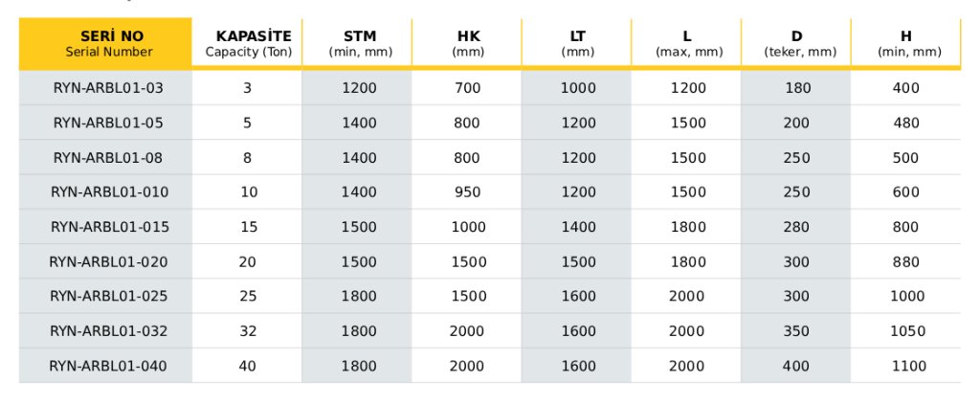Select the capacity value 32 cell
980x405 pixels.
(x=248, y=331)
